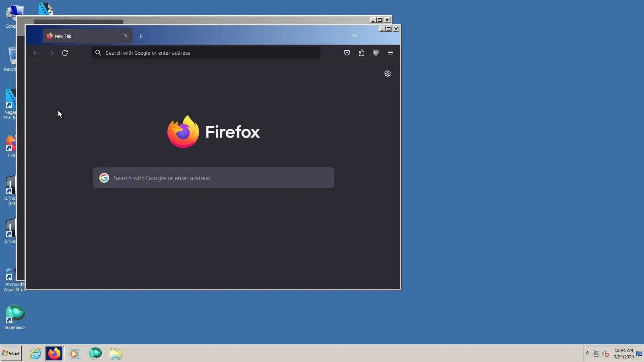This screenshot has width=644, height=362.
Task: Switch to Firefox on the taskbar
Action: [54, 354]
